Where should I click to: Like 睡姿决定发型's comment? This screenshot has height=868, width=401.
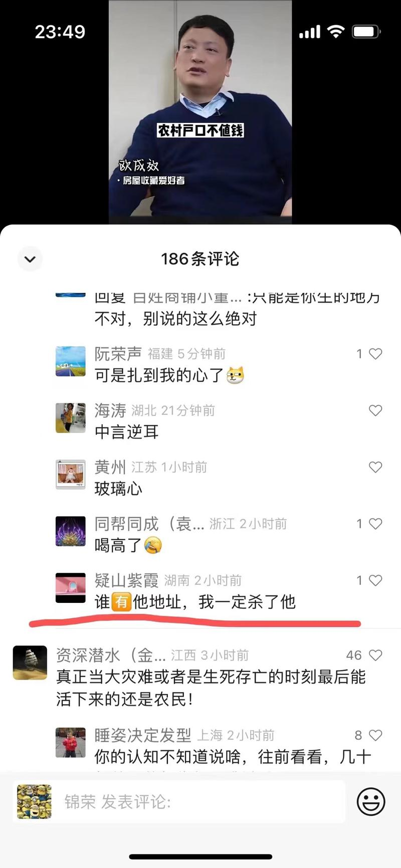coord(375,735)
